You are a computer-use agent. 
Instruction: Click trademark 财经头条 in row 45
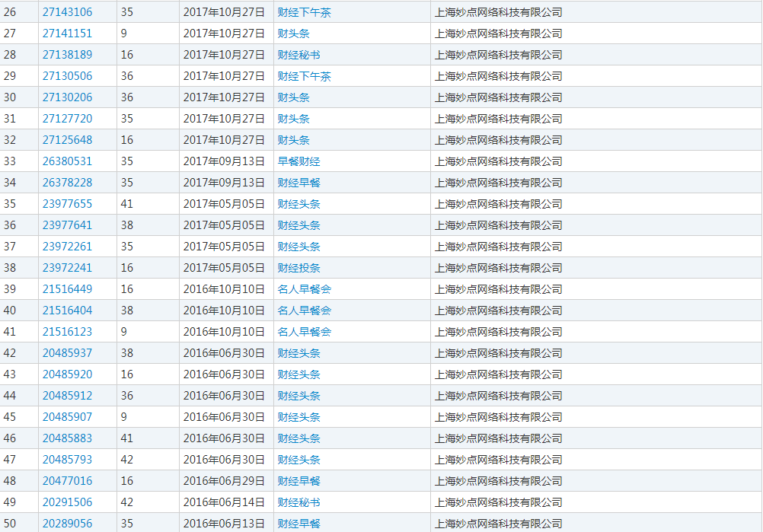(x=298, y=417)
